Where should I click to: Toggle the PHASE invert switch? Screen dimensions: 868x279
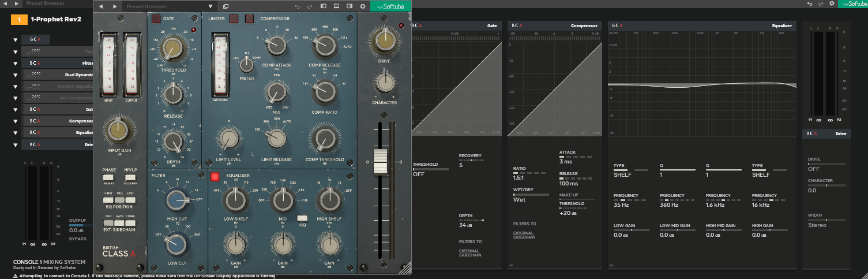[x=109, y=177]
